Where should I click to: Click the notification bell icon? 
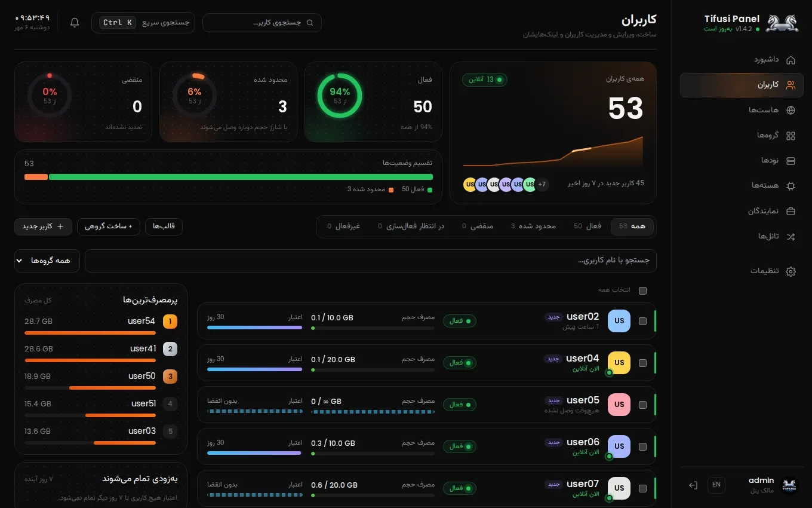click(75, 23)
